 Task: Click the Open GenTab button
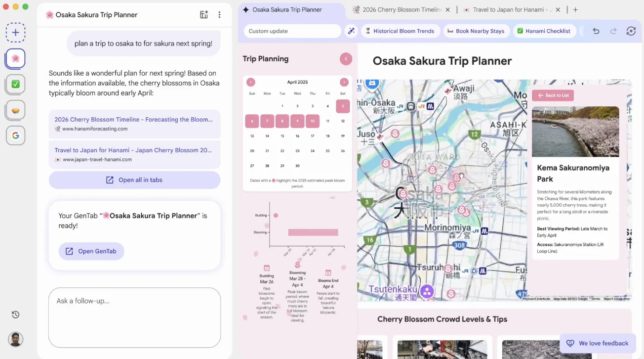pos(91,251)
